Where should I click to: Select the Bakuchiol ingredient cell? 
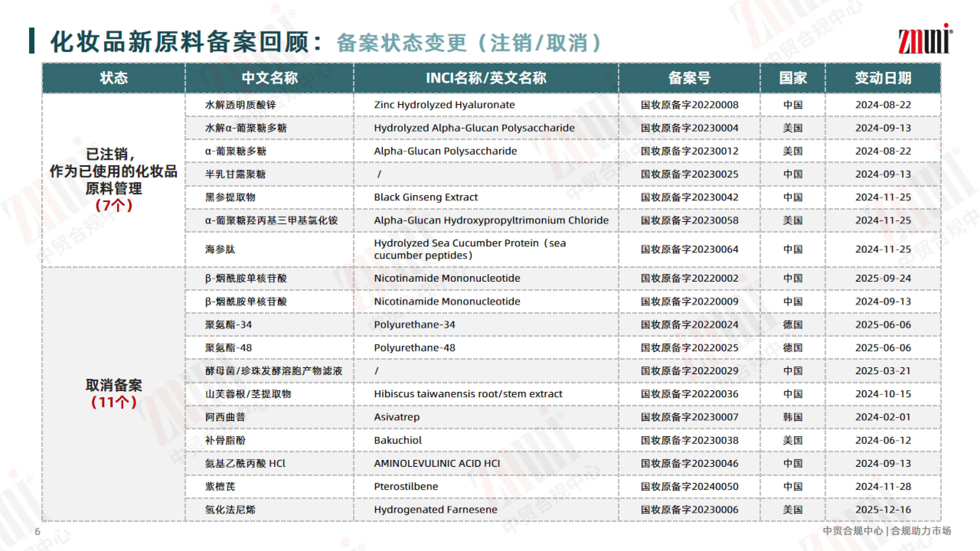tap(398, 440)
